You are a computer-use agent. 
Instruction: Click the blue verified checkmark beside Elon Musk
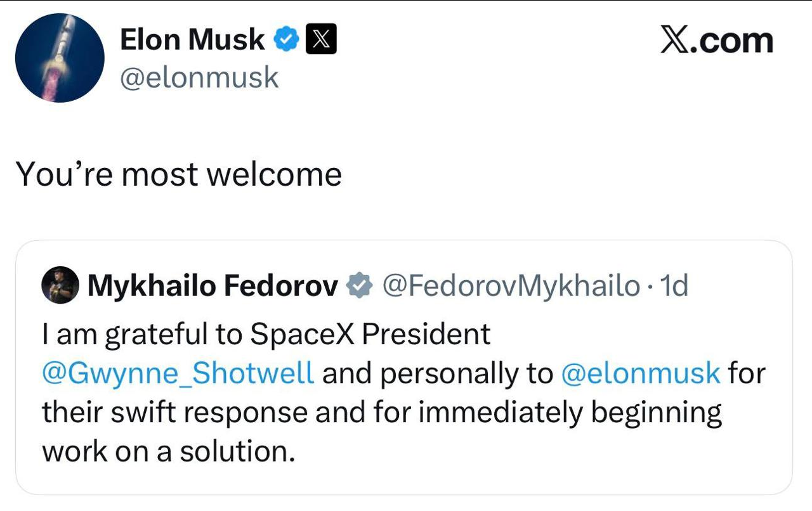tap(287, 41)
